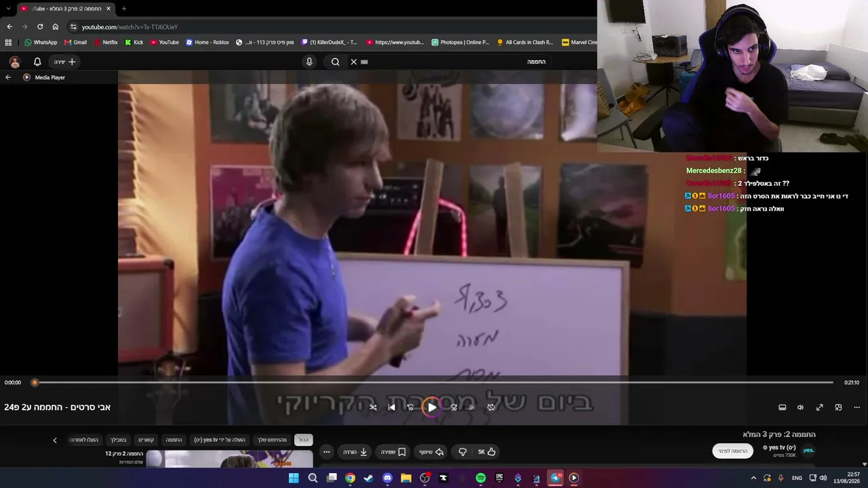
Task: Toggle shuffle in Media Player controls
Action: (x=373, y=407)
